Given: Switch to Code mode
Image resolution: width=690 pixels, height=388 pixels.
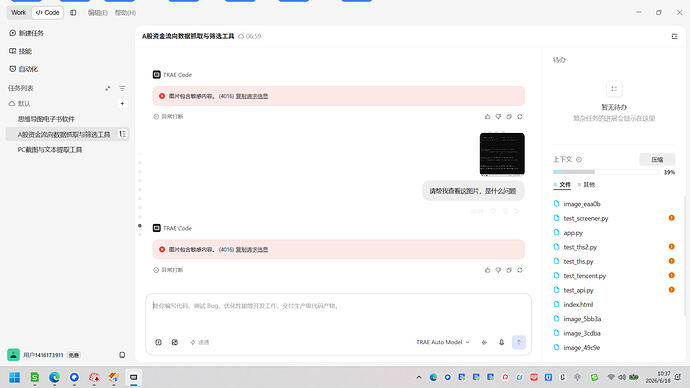Looking at the screenshot, I should [48, 13].
